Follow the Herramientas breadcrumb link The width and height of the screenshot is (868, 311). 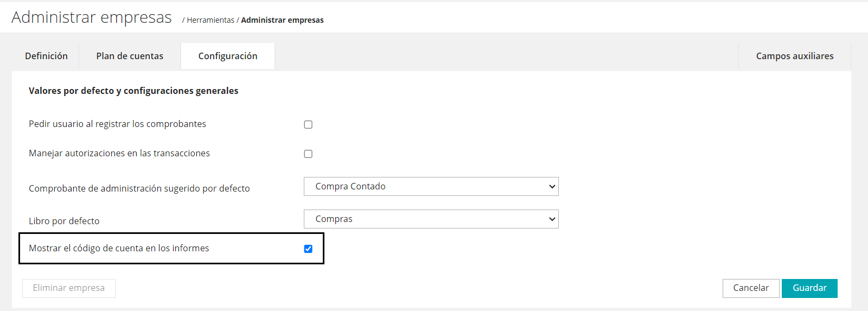coord(210,20)
